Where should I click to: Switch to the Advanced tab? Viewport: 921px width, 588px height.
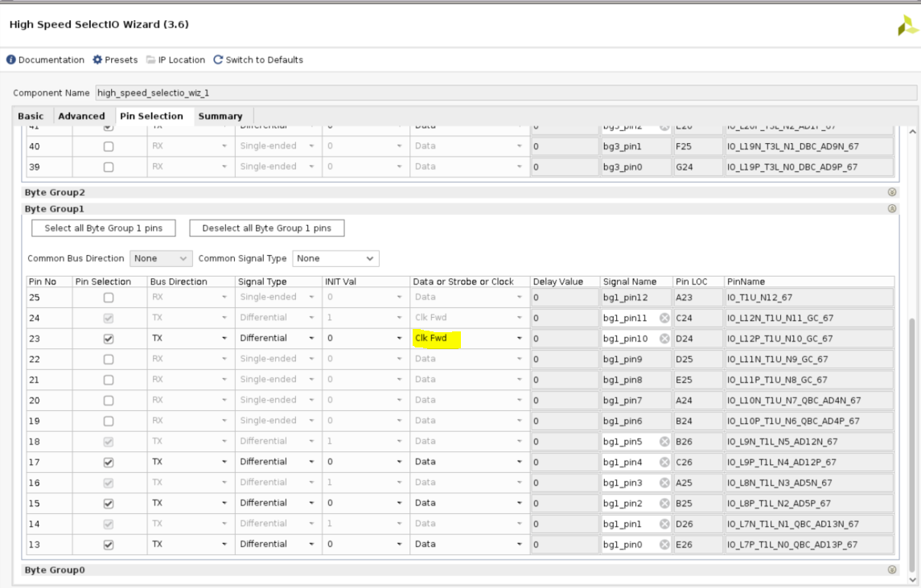pyautogui.click(x=81, y=117)
